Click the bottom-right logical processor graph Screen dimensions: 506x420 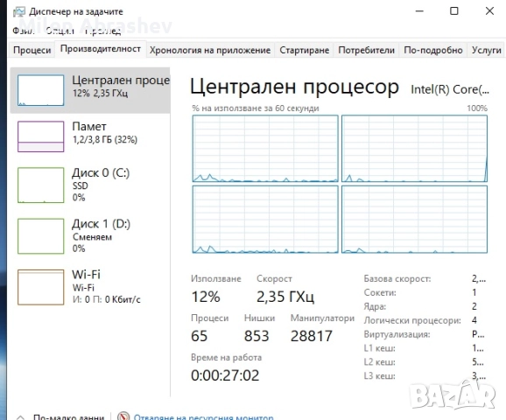coord(414,220)
